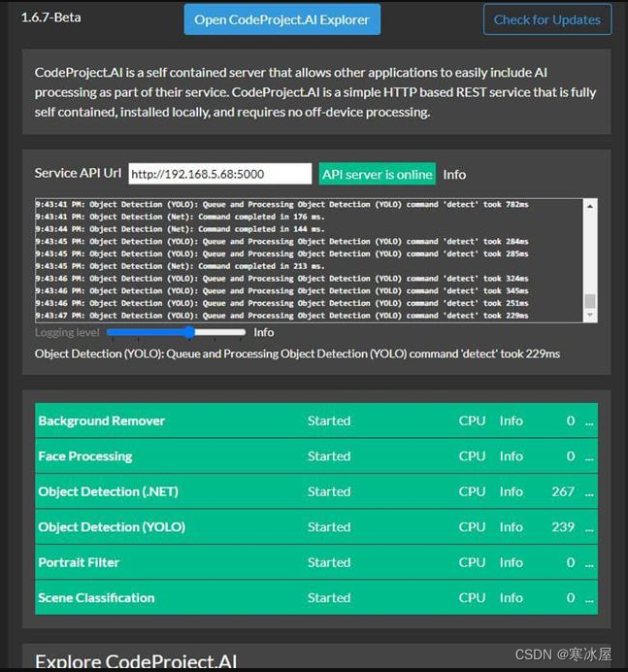Open the ... menu for Object Detection (.NET)
628x672 pixels.
(x=589, y=493)
